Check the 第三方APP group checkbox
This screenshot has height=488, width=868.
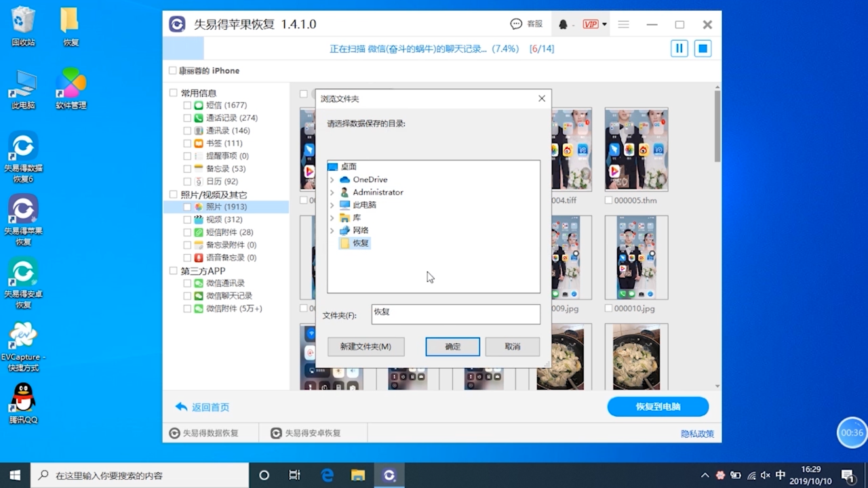[174, 271]
